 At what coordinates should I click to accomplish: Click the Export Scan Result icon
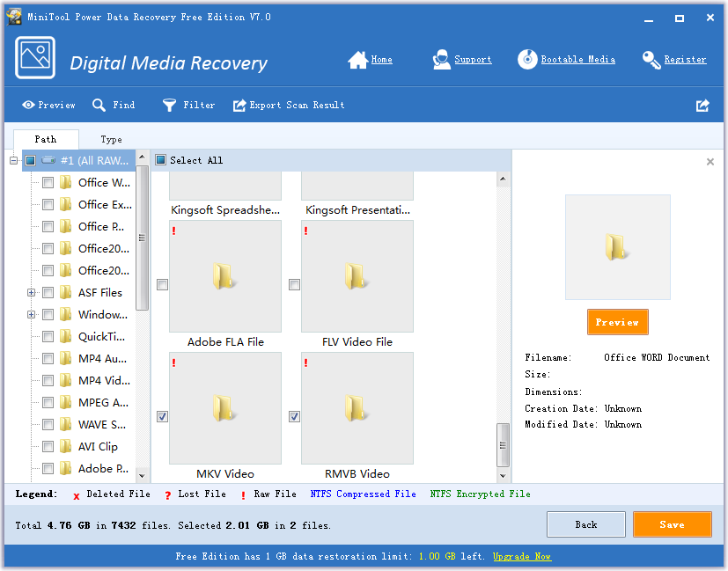[239, 106]
